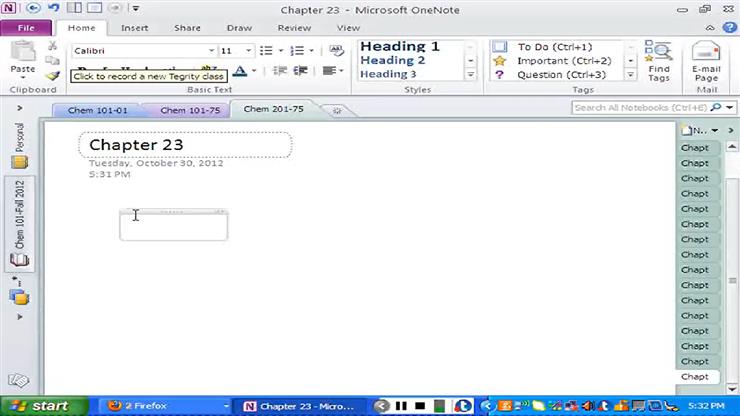Click the Paste clipboard icon
The height and width of the screenshot is (416, 740).
click(22, 51)
